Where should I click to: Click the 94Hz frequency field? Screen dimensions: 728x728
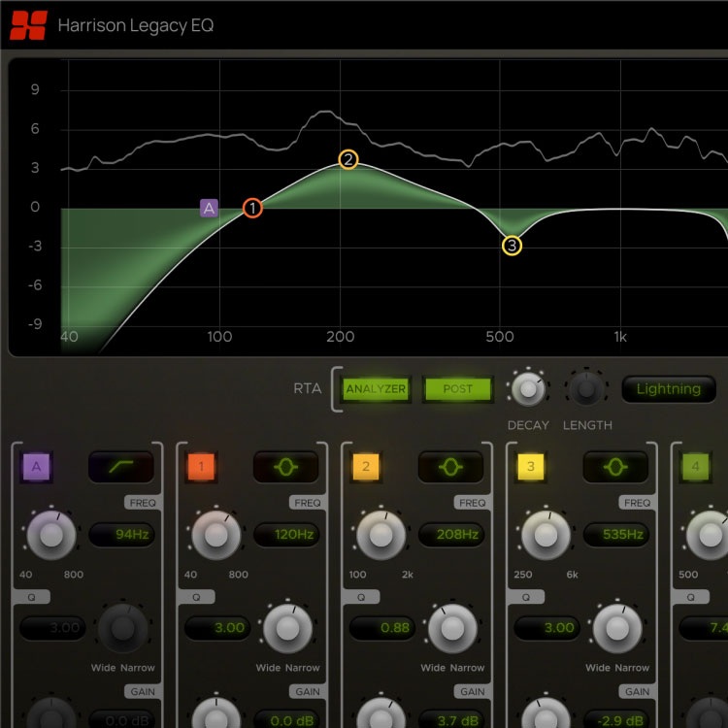(x=121, y=535)
